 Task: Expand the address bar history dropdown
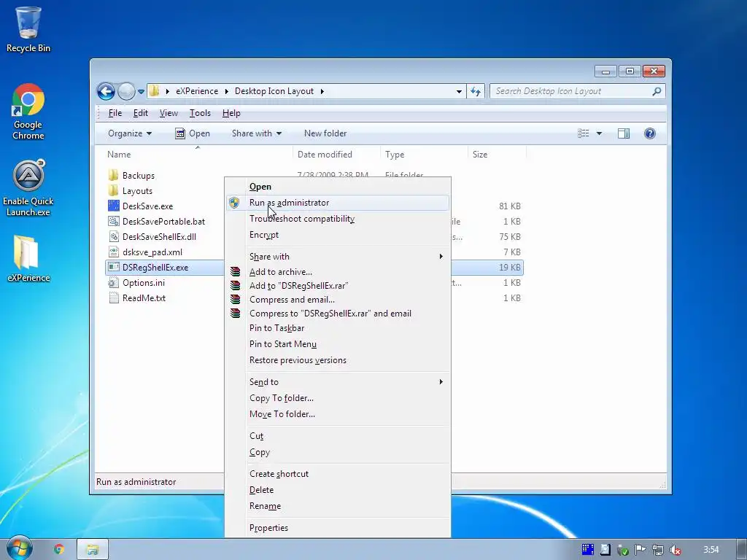459,91
